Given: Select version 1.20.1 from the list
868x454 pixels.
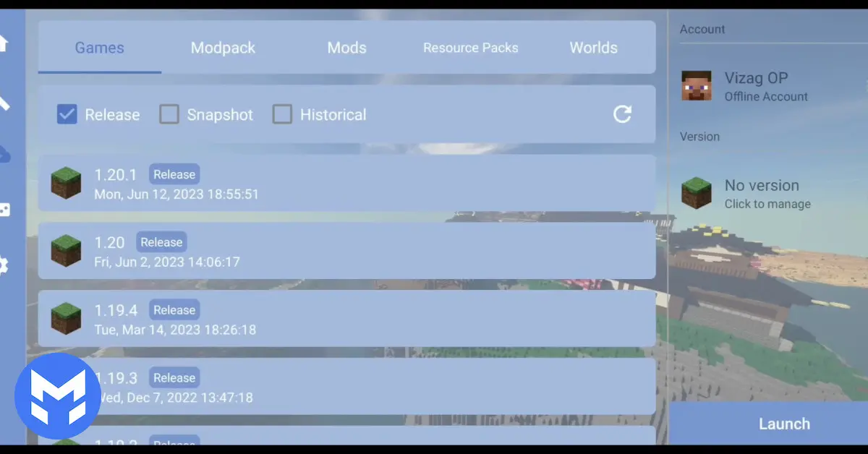Looking at the screenshot, I should (x=346, y=183).
